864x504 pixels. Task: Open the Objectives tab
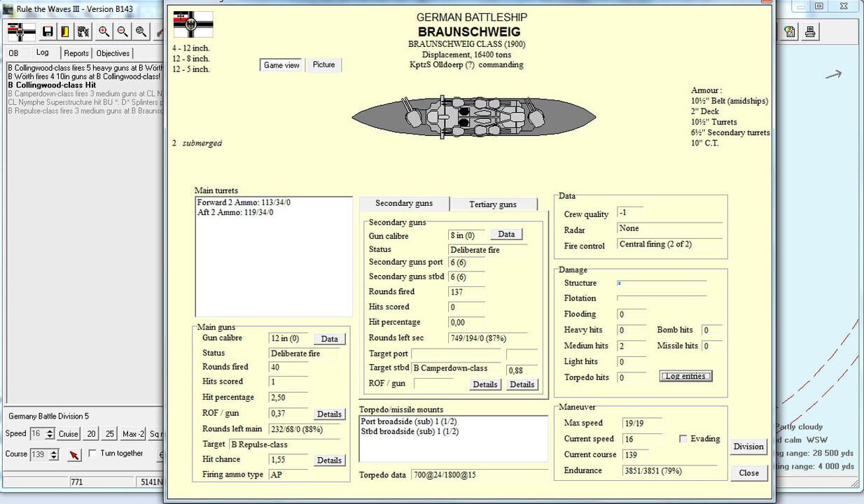click(115, 52)
